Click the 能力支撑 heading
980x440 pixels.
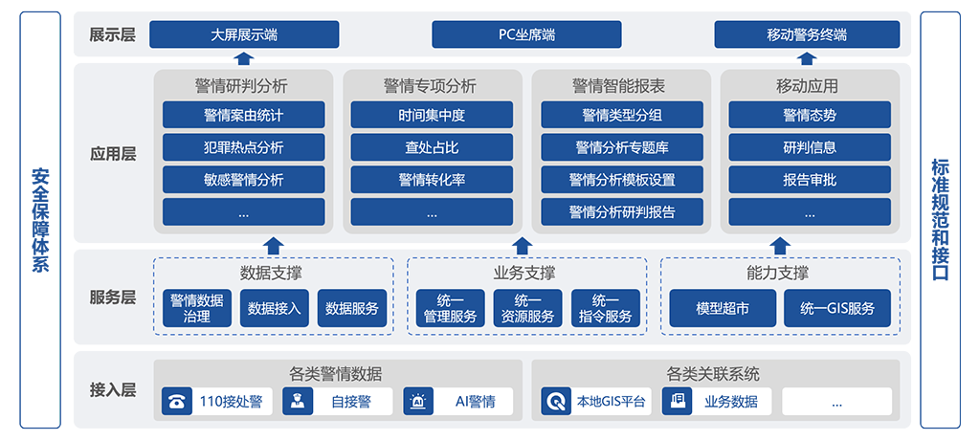[x=778, y=274]
